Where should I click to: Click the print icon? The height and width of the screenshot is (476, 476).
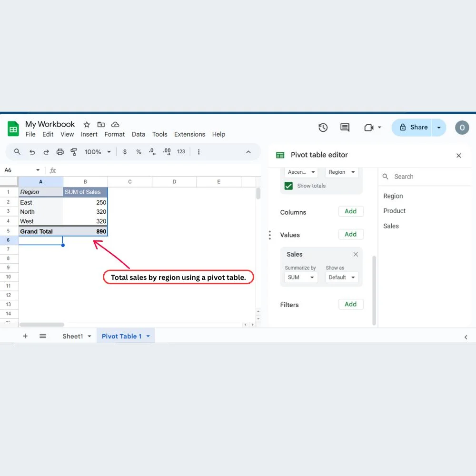pyautogui.click(x=60, y=152)
